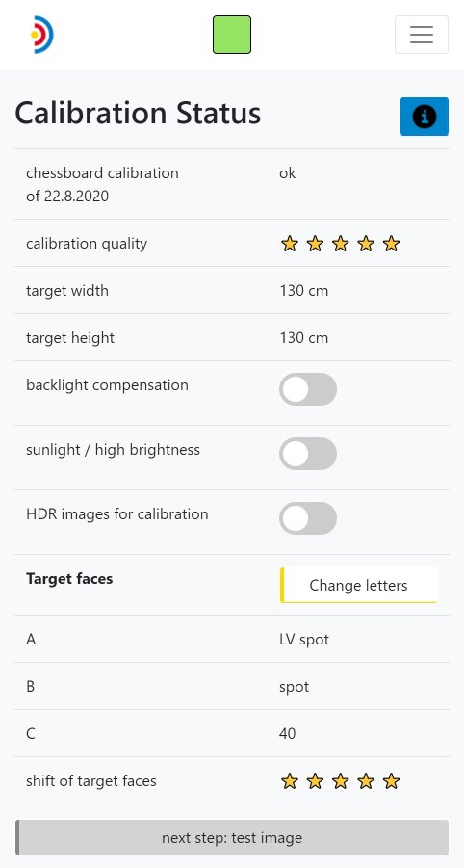The width and height of the screenshot is (464, 868).
Task: Select target face B spot row
Action: (232, 687)
